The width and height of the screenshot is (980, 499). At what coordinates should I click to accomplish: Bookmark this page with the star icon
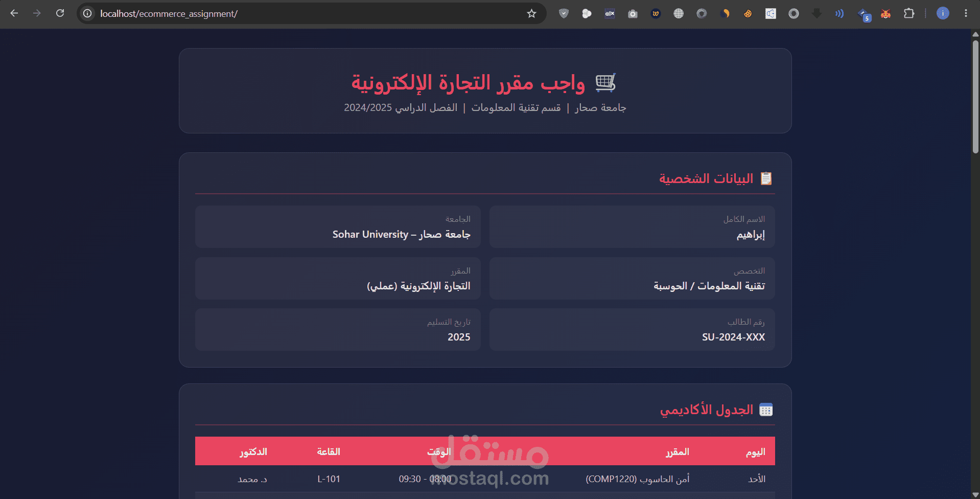[531, 13]
